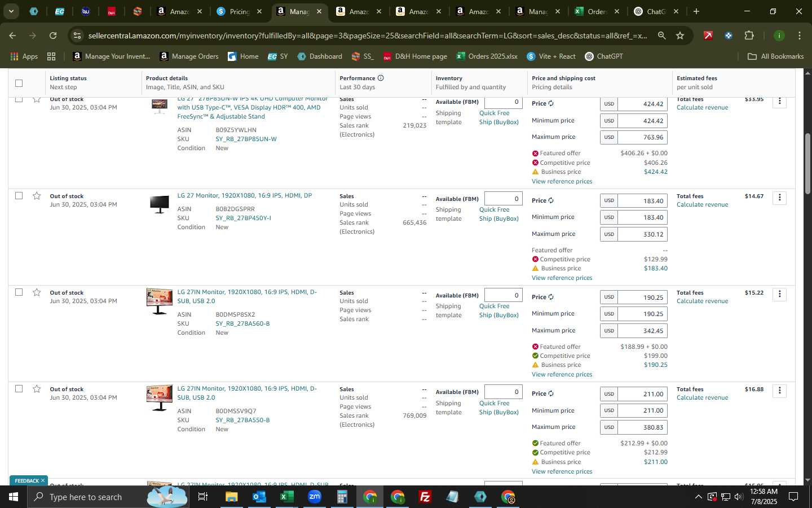Open the actions menu for the $16.88 fees row
The image size is (812, 508).
(x=779, y=391)
